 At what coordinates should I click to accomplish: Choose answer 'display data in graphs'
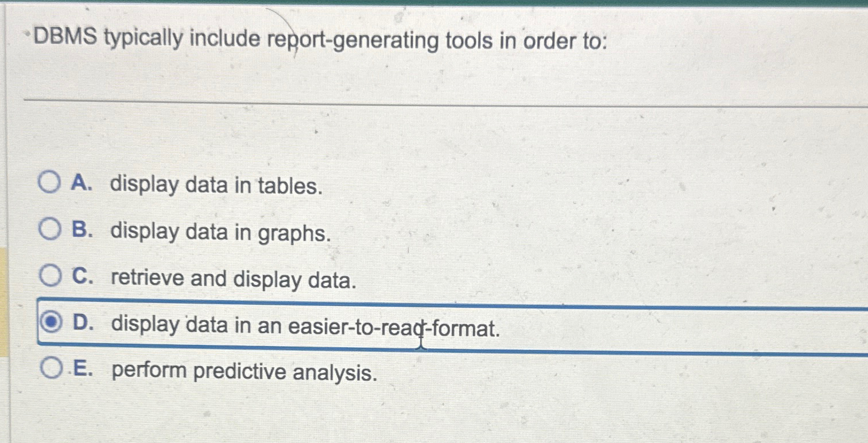pos(220,233)
